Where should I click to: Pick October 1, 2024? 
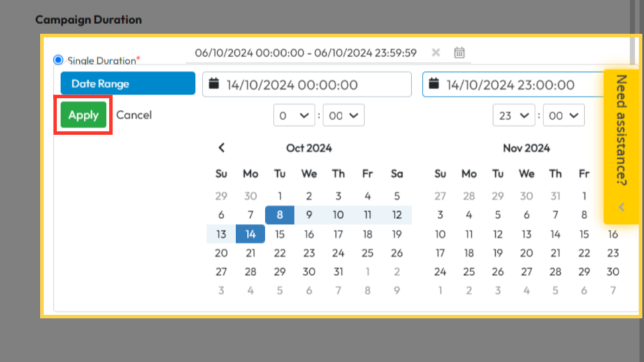(x=280, y=196)
